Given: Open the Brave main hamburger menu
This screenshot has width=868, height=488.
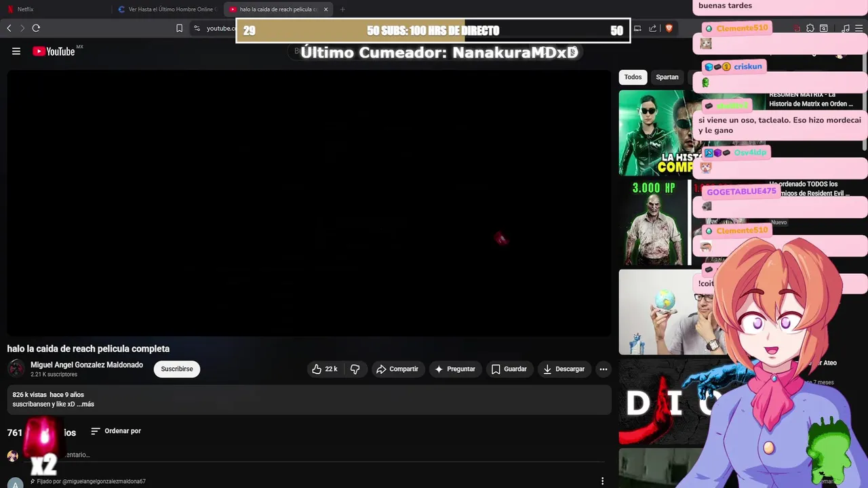Looking at the screenshot, I should 859,28.
